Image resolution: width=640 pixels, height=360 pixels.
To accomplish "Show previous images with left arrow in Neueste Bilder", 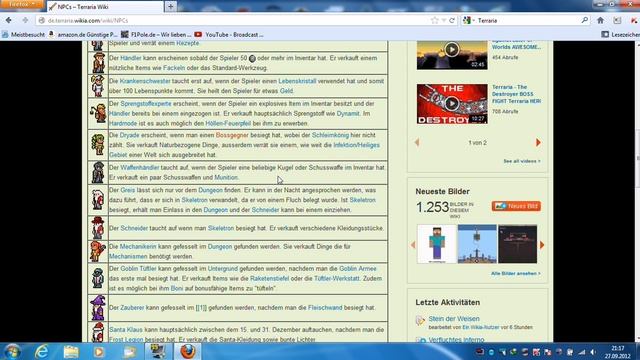I will [x=413, y=244].
